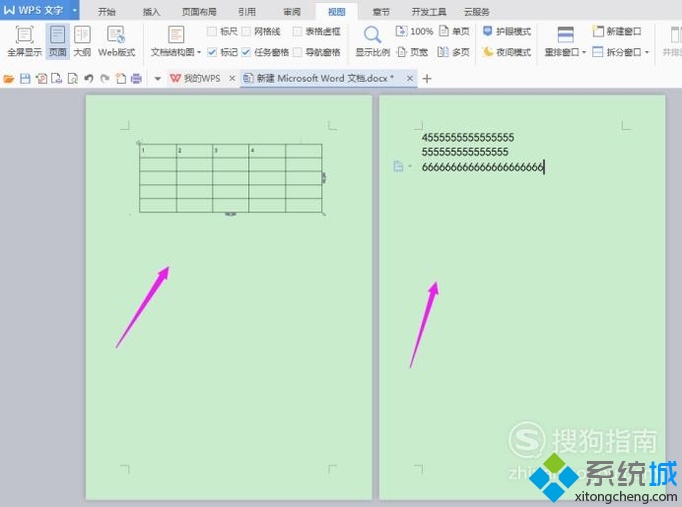Expand the WPS 文字 application menu arrow
Screen dimensions: 682x507
(74, 10)
